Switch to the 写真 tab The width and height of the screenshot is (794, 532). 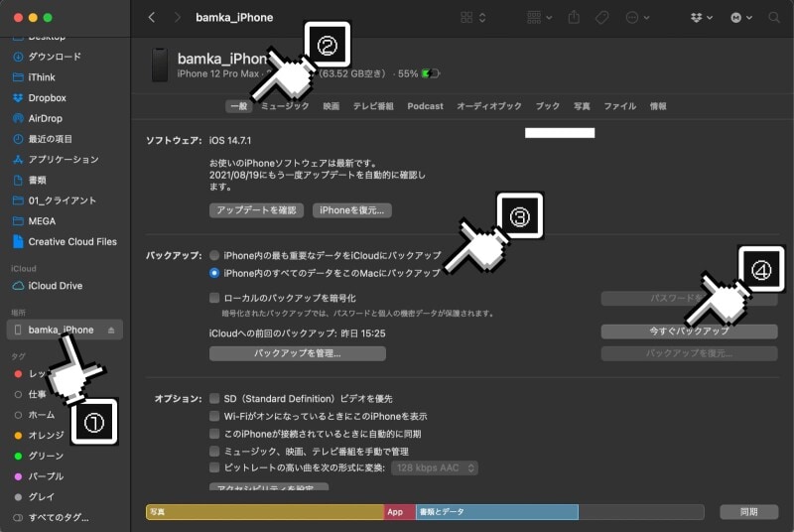pyautogui.click(x=582, y=106)
